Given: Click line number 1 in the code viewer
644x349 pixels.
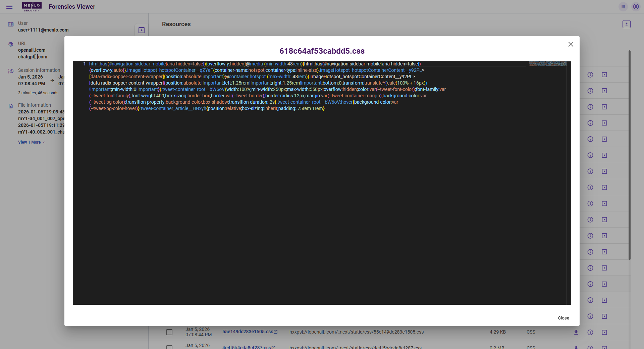Looking at the screenshot, I should click(x=85, y=64).
